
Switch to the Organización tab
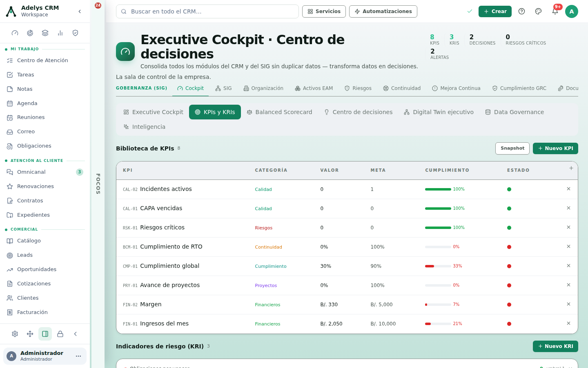coord(263,88)
